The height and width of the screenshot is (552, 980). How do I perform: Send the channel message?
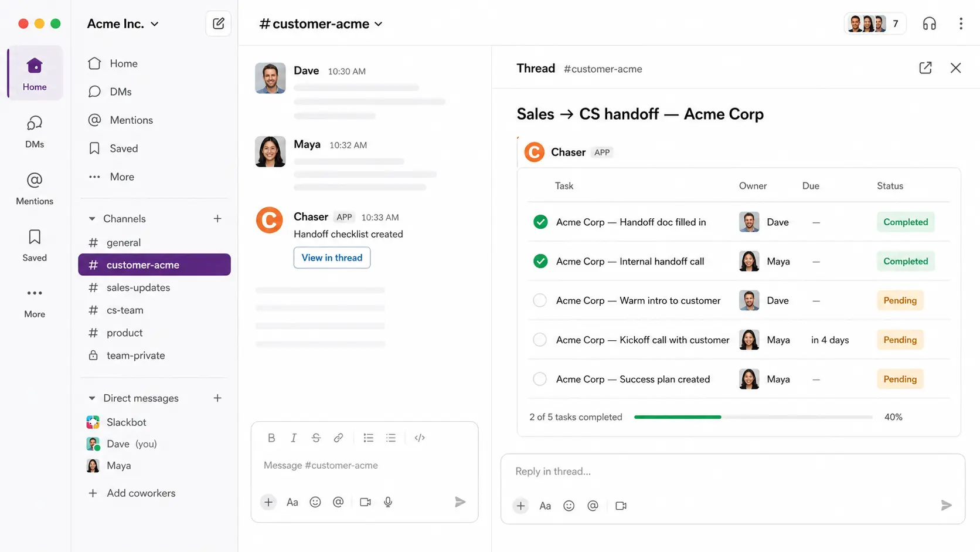click(460, 502)
